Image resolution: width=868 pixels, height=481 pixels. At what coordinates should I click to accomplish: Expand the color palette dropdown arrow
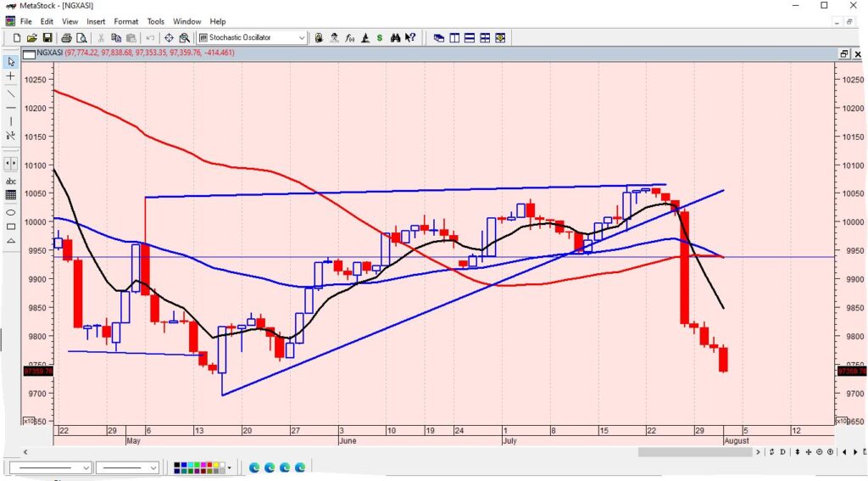pos(229,467)
